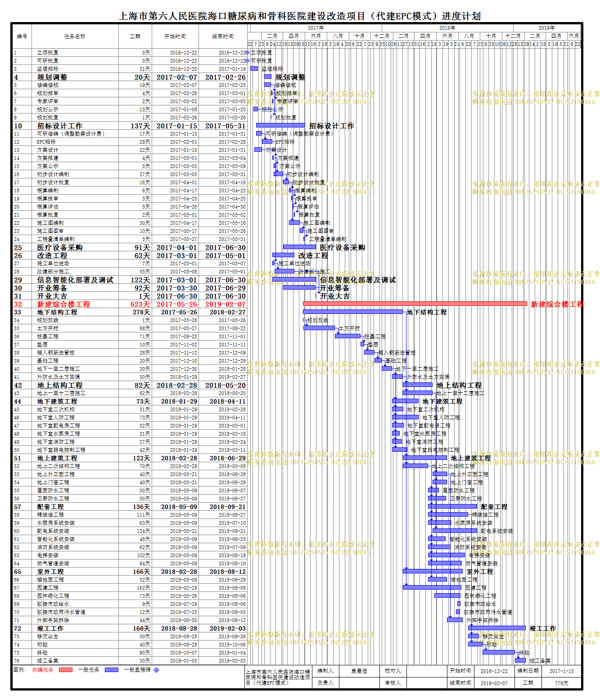Click the 2017年 timeline year header
The image size is (600, 700).
point(316,28)
